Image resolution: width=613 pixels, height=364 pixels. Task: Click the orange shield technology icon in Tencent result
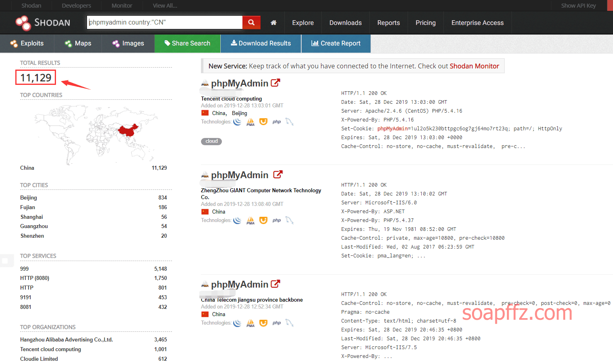[263, 121]
